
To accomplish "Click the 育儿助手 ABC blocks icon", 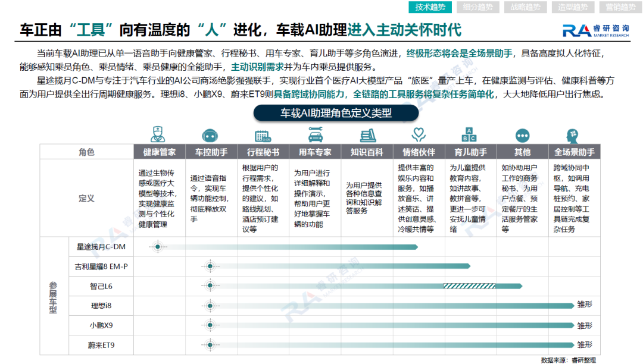I will 469,134.
